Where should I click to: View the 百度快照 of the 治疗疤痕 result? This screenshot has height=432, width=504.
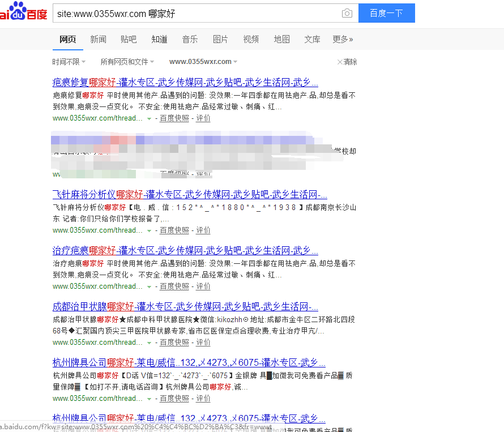tap(174, 286)
